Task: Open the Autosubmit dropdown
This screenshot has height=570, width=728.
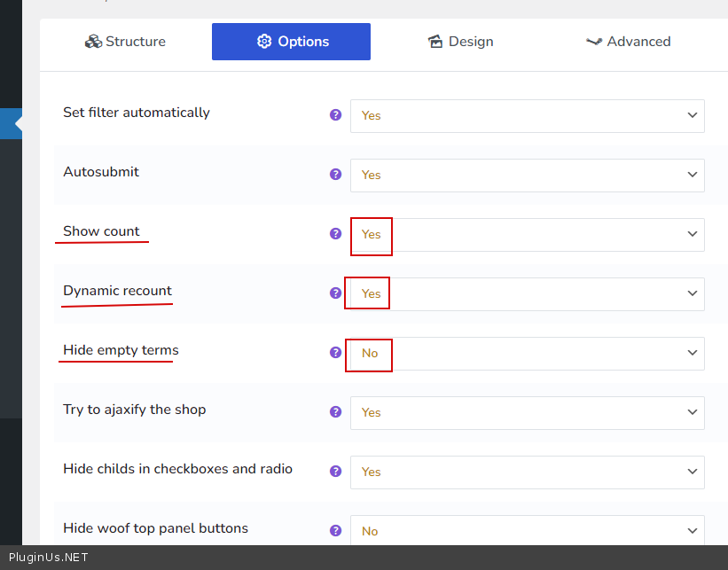Action: tap(527, 176)
